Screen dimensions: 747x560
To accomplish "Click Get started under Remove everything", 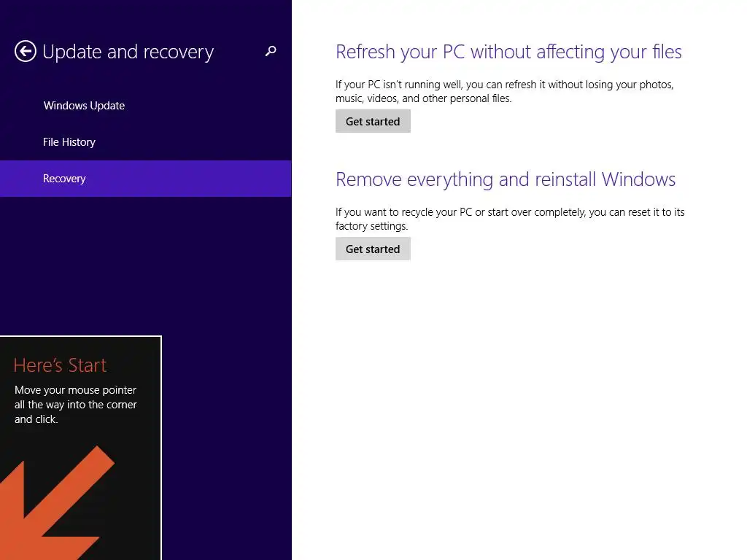I will [373, 249].
